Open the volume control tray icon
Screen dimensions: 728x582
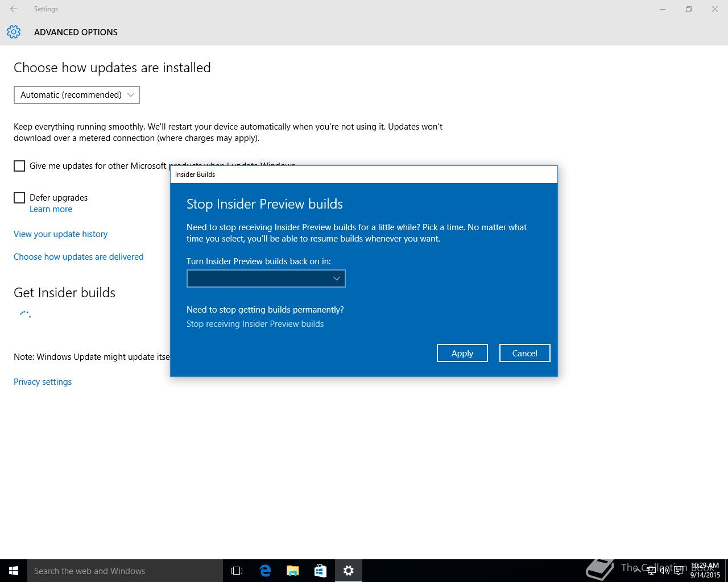coord(664,571)
